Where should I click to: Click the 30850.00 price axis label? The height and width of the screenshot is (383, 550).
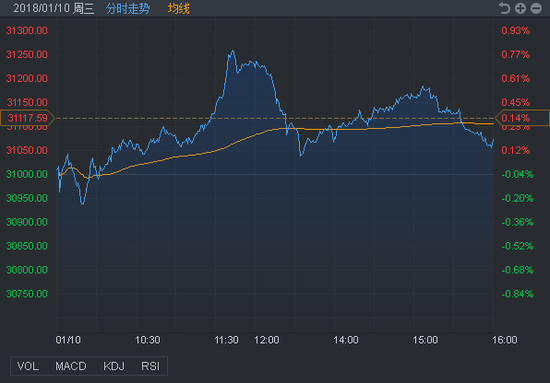click(x=27, y=246)
